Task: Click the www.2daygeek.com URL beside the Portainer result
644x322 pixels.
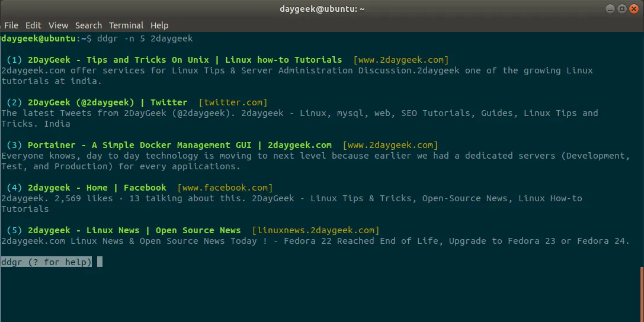Action: (x=390, y=145)
